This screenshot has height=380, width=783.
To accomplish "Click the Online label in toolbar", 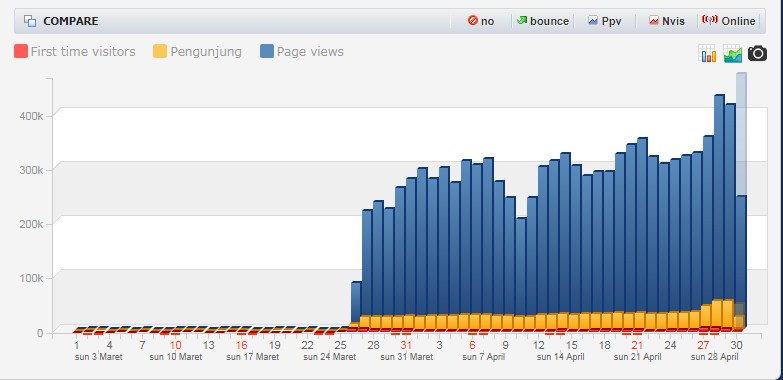I will 738,21.
